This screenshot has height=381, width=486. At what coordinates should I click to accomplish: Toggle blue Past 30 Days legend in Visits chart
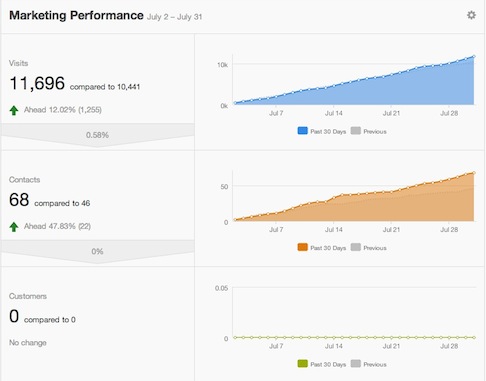pos(322,131)
